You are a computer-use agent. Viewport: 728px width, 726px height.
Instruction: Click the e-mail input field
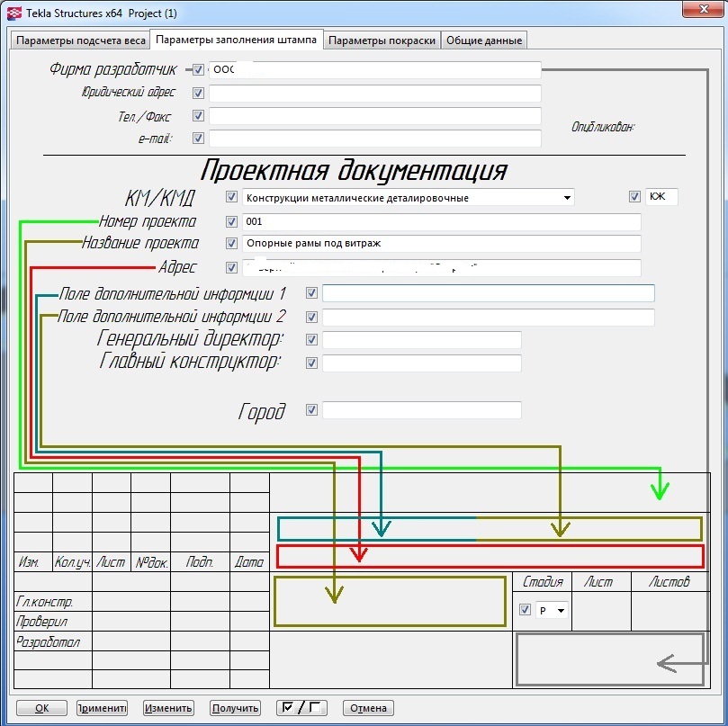click(375, 139)
